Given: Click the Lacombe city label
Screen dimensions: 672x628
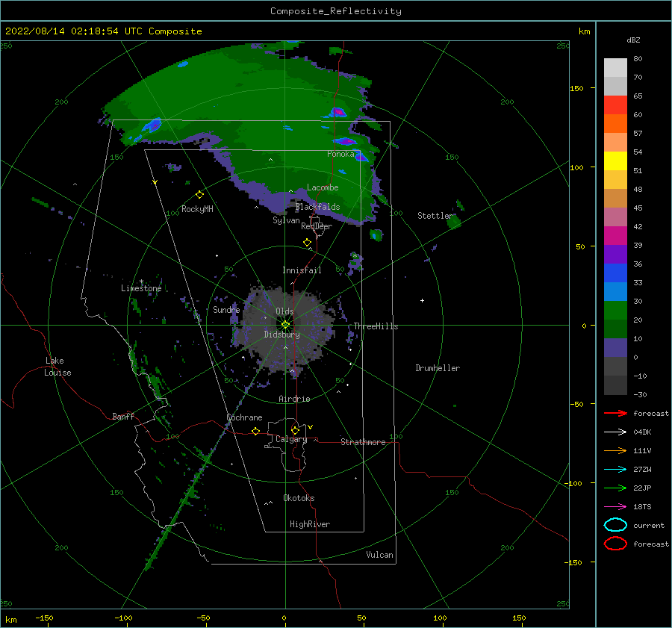Looking at the screenshot, I should coord(323,187).
